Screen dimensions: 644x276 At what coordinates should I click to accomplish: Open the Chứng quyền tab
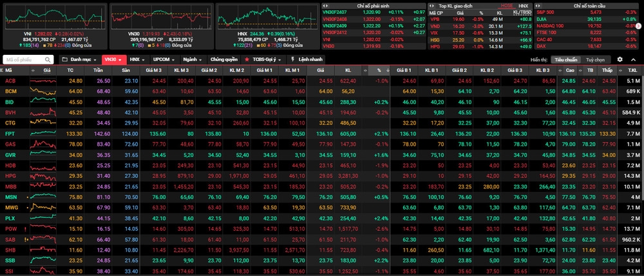click(223, 59)
